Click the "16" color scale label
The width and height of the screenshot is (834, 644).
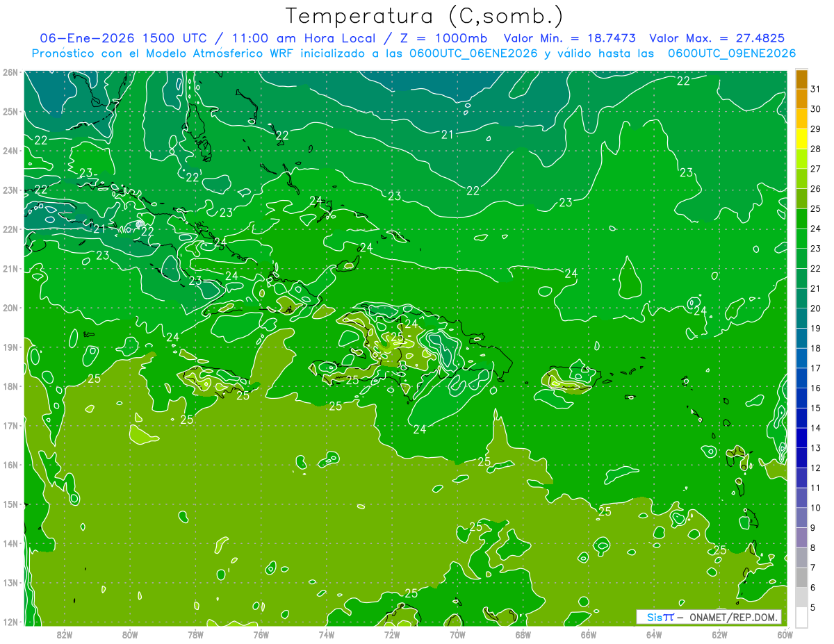(x=815, y=388)
